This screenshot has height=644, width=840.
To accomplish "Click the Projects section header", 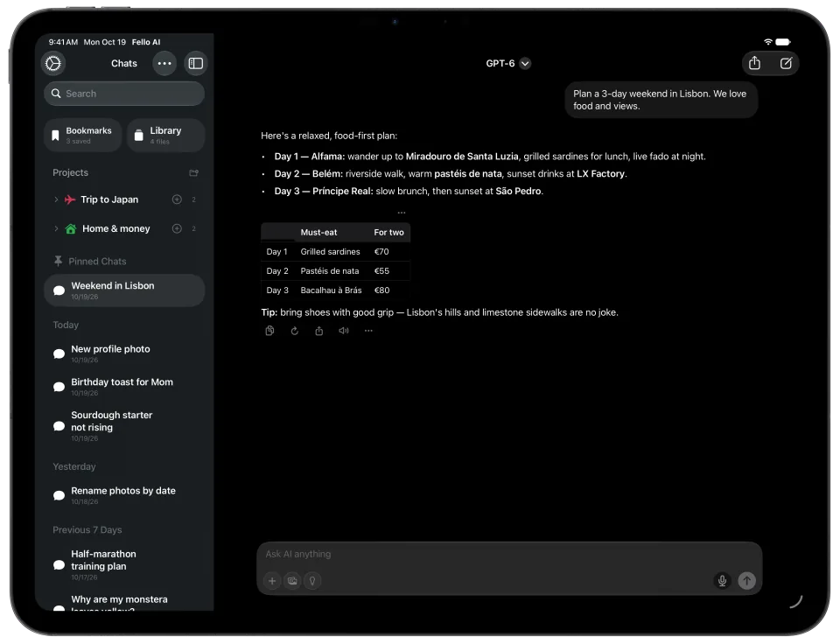I will (x=70, y=172).
